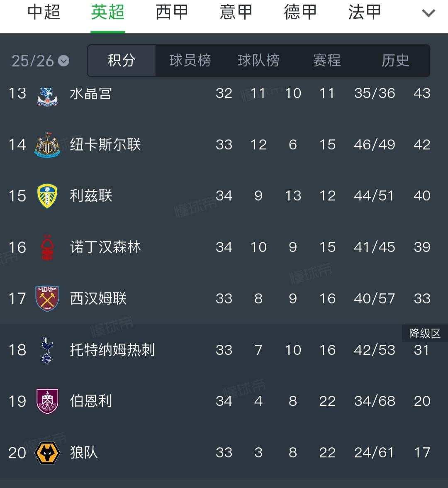Tap the Newcastle United club crest
Screen dimensions: 448x488
coord(47,145)
